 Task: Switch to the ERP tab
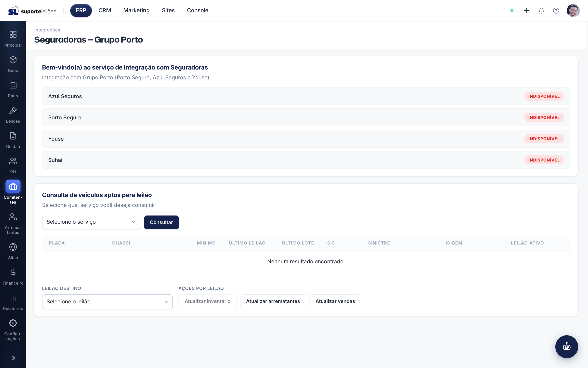pos(81,10)
